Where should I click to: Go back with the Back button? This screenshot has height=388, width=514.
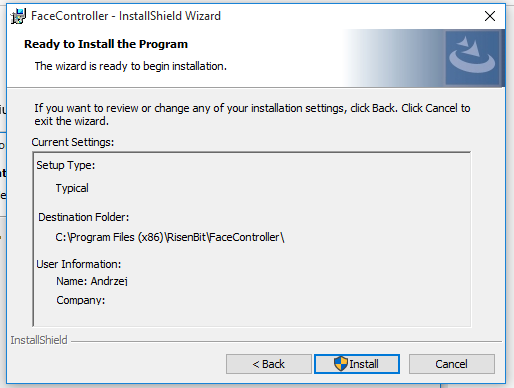269,364
